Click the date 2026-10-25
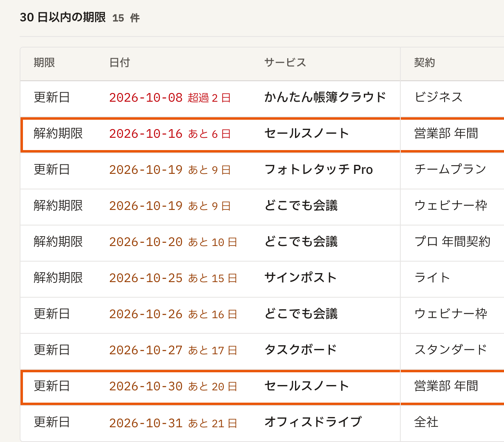Image resolution: width=504 pixels, height=442 pixels. tap(146, 278)
